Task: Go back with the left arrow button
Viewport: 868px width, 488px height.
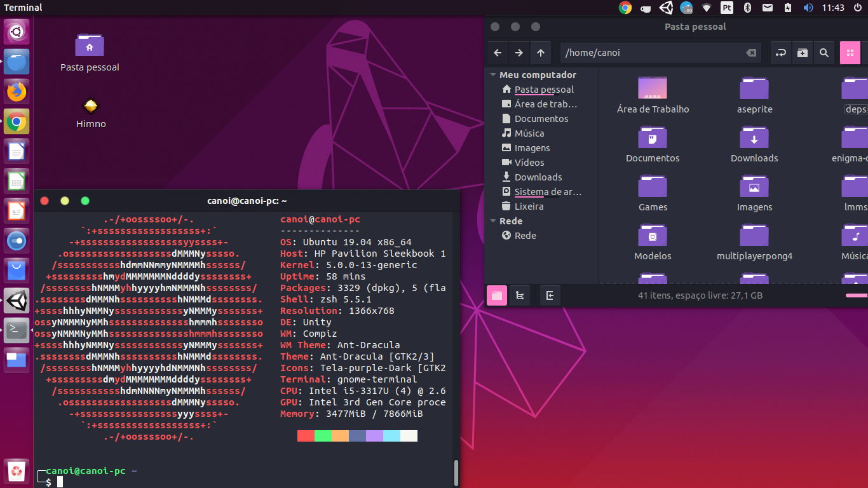Action: 498,53
